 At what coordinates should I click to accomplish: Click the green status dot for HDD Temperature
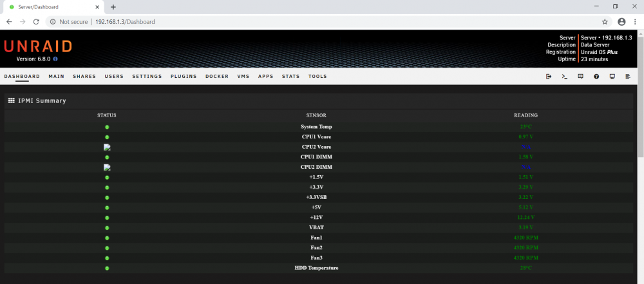107,269
